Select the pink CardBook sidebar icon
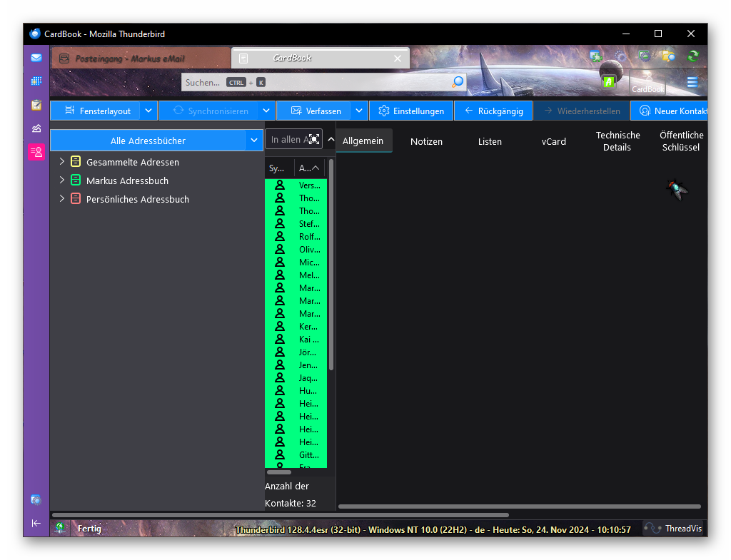Screen dimensions: 731x560 [x=36, y=152]
